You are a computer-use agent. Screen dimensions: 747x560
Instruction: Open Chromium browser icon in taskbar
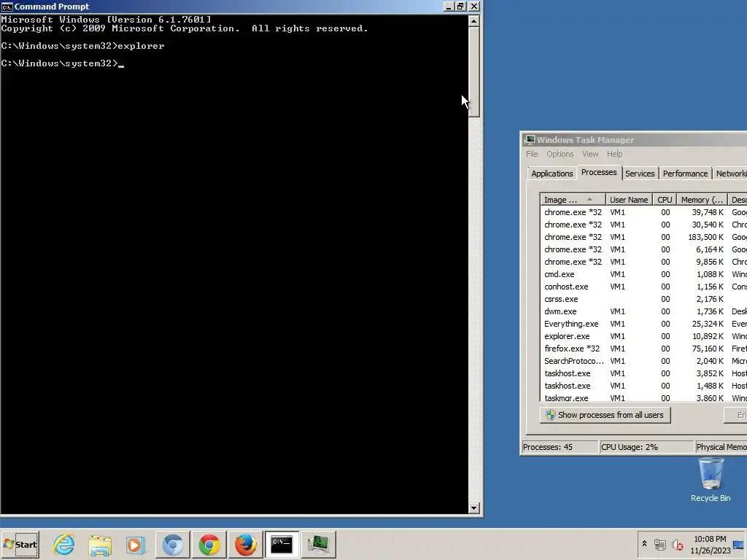point(172,544)
